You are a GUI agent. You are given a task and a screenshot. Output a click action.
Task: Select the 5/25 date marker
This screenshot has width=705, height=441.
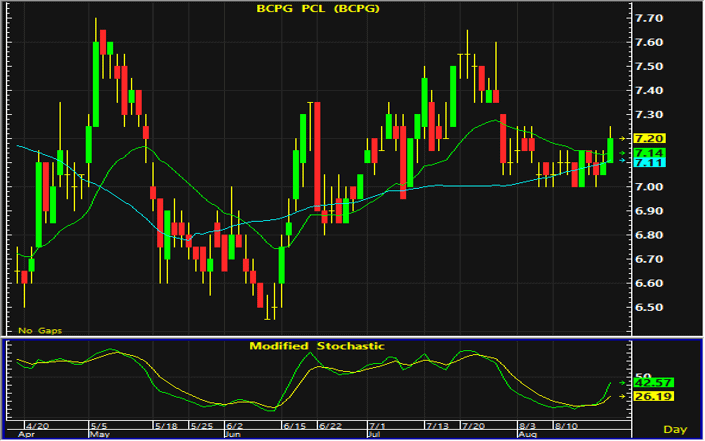(x=201, y=426)
